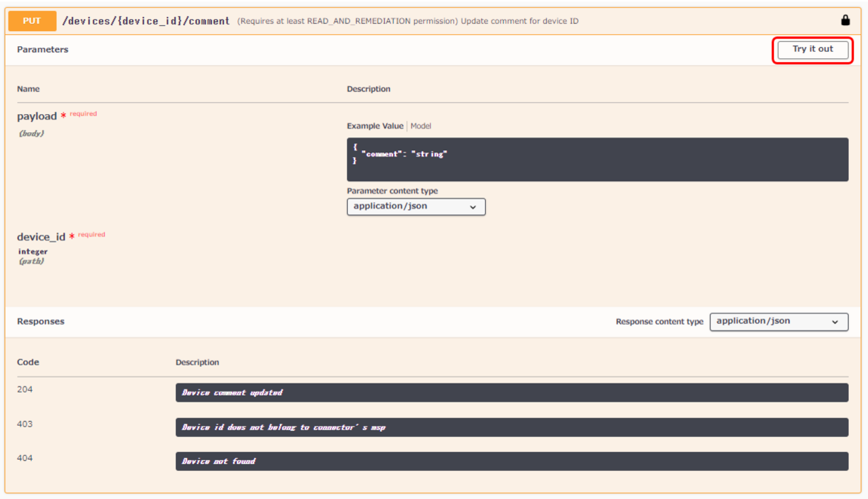Viewport: 868px width, 499px height.
Task: Click the example JSON comment code block
Action: click(x=597, y=159)
